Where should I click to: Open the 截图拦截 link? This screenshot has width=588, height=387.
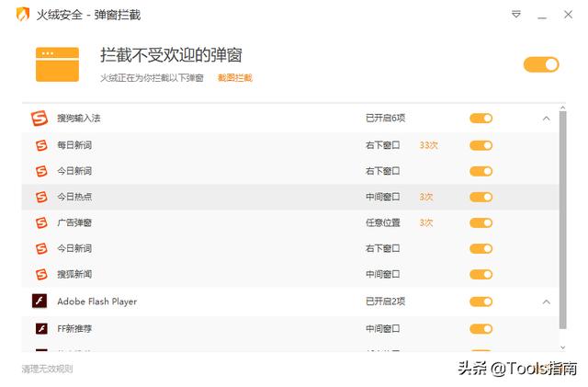pyautogui.click(x=235, y=78)
